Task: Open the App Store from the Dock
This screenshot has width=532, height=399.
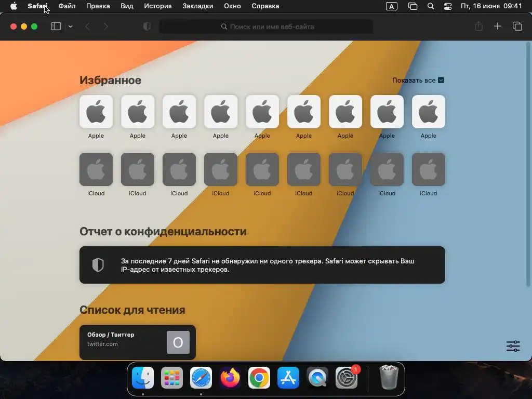Action: click(x=288, y=378)
